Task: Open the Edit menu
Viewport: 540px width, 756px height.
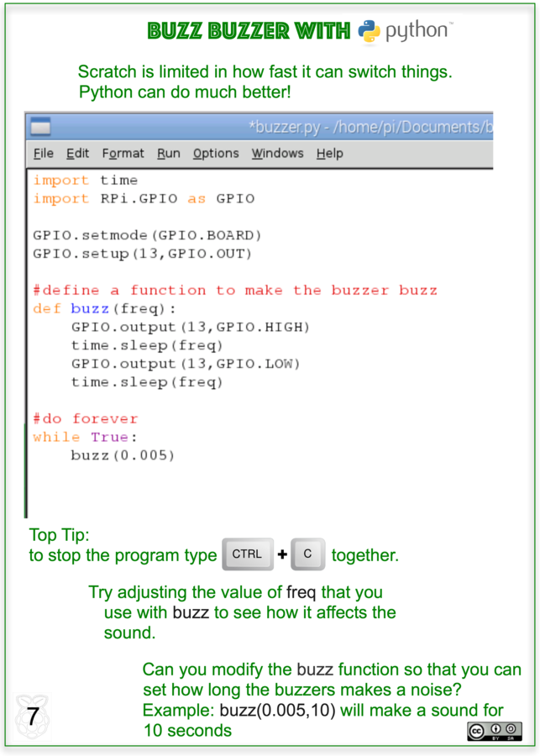Action: (x=77, y=154)
